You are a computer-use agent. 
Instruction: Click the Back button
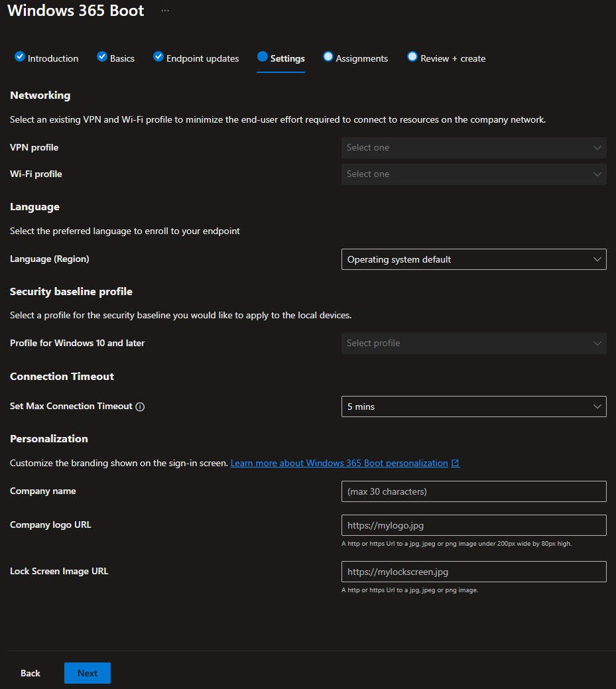(31, 673)
